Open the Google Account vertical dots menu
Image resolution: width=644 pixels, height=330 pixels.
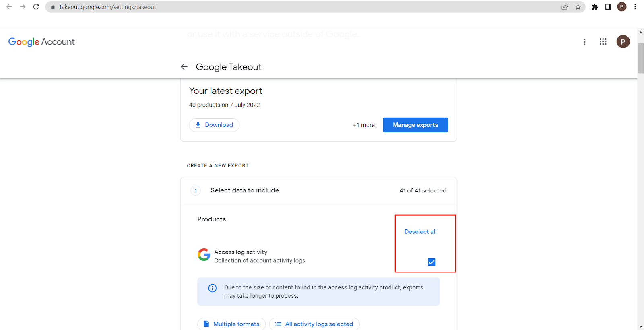pos(584,42)
